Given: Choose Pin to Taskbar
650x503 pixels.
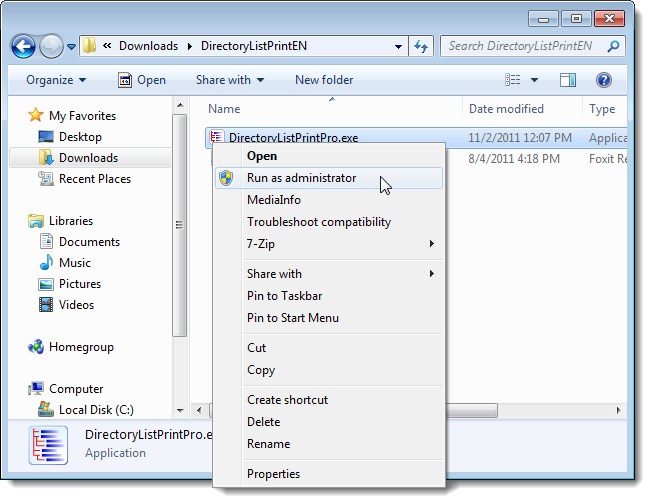Looking at the screenshot, I should tap(329, 296).
